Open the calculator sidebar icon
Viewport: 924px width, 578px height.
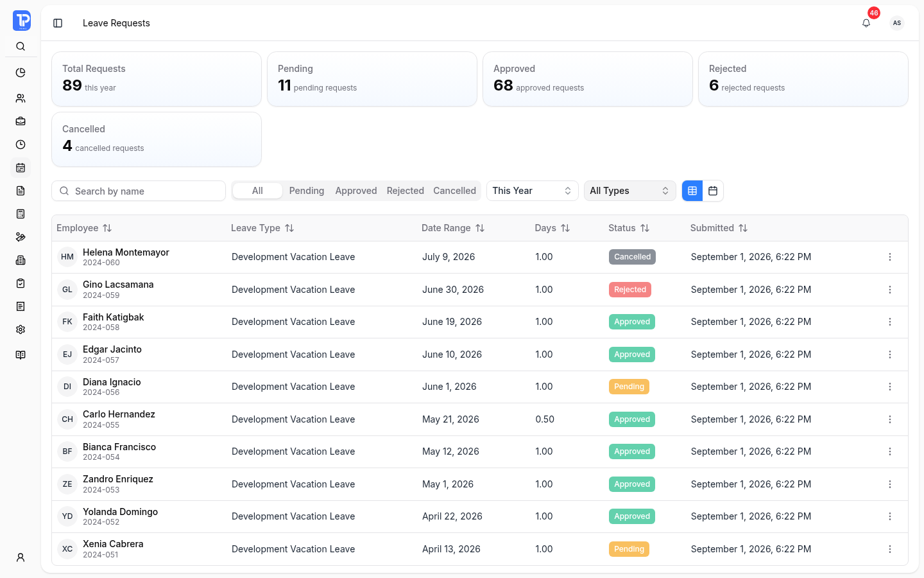[x=21, y=214]
